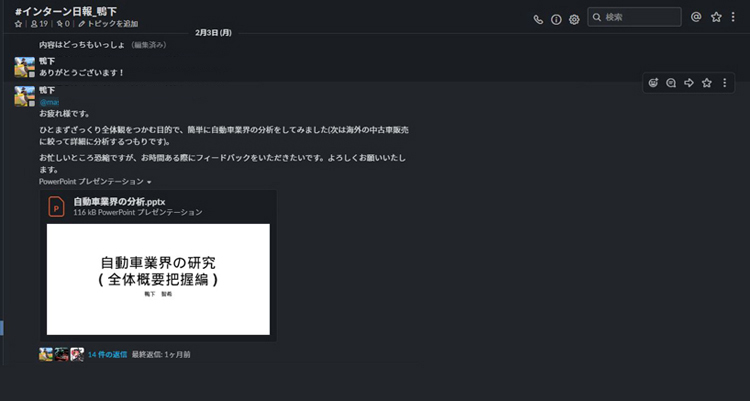Star the channel beside member count
This screenshot has width=750, height=401.
(18, 23)
